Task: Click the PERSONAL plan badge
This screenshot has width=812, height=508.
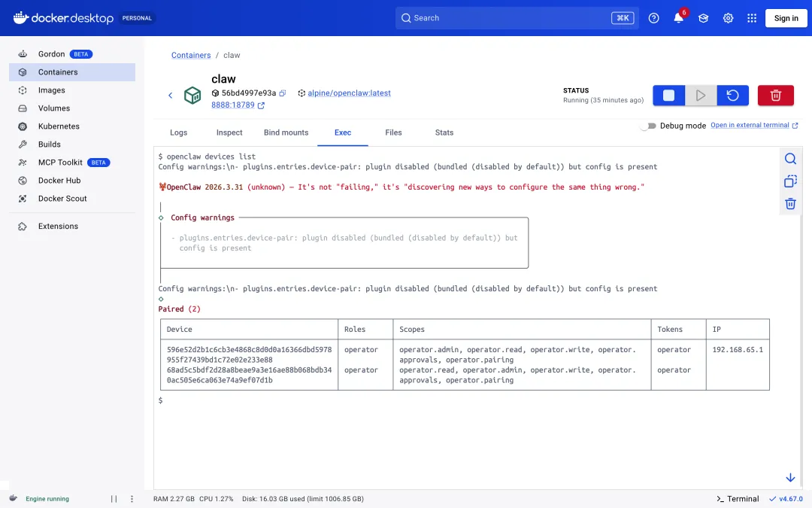Action: (x=137, y=18)
